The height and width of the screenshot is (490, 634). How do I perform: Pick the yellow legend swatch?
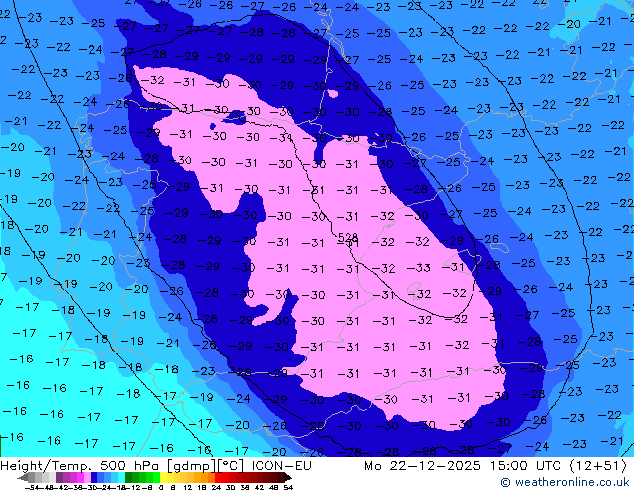coord(163,477)
